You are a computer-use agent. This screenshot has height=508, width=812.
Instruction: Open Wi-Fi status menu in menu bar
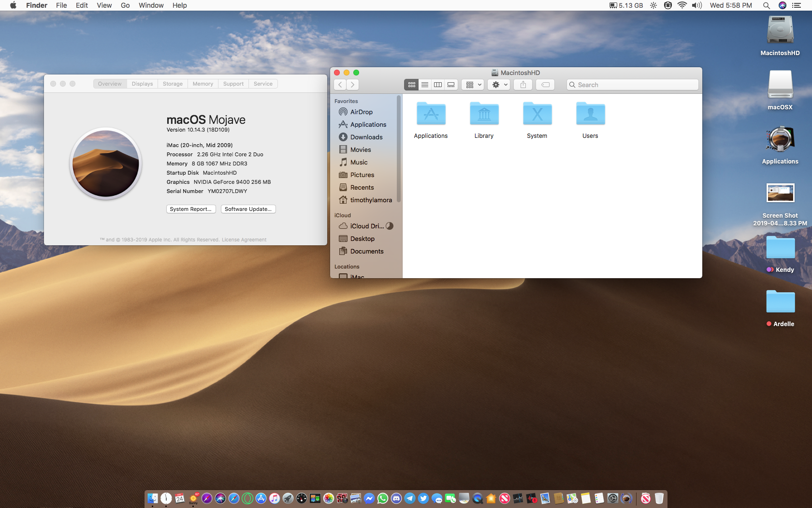pos(682,5)
